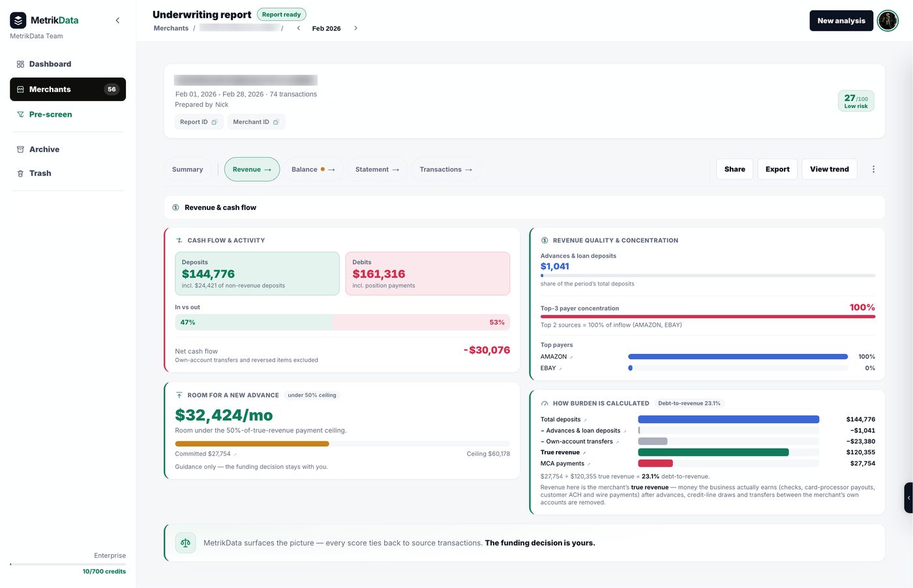
Task: Click the Export button
Action: point(777,169)
